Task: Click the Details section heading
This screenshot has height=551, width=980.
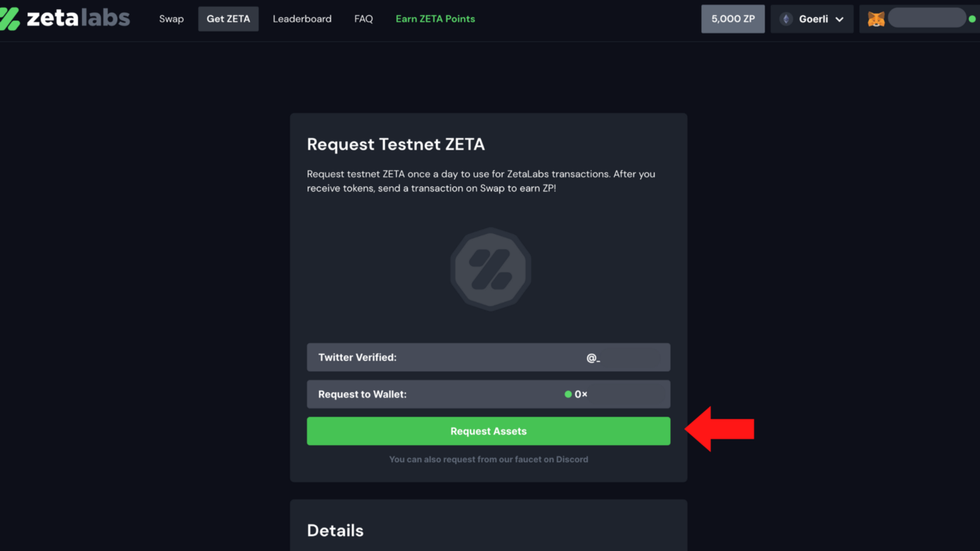Action: [x=335, y=530]
